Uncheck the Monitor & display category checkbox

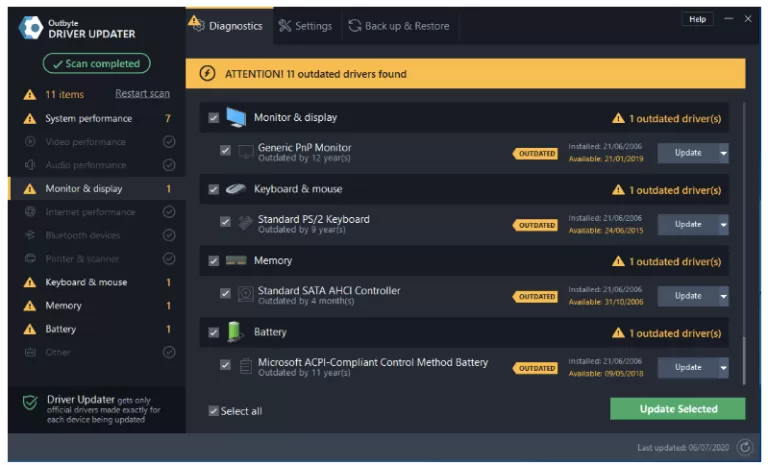point(214,118)
